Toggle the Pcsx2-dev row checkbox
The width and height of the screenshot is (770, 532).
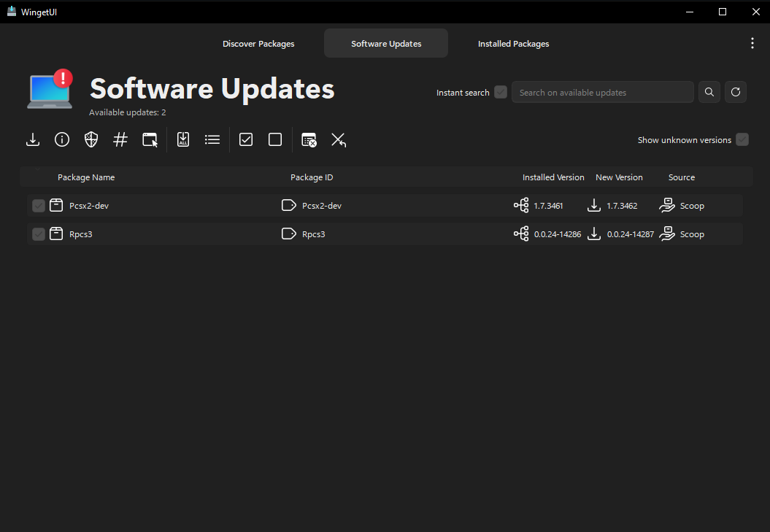[x=38, y=206]
